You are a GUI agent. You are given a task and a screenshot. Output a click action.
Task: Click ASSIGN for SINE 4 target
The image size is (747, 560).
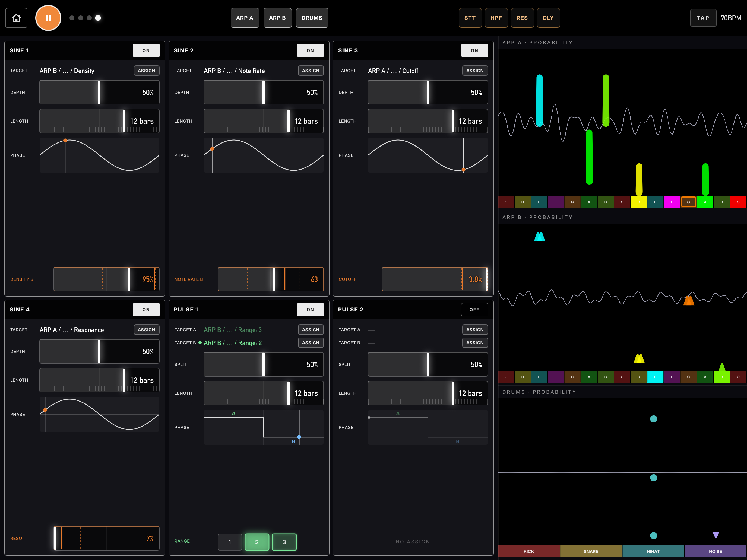pos(147,330)
